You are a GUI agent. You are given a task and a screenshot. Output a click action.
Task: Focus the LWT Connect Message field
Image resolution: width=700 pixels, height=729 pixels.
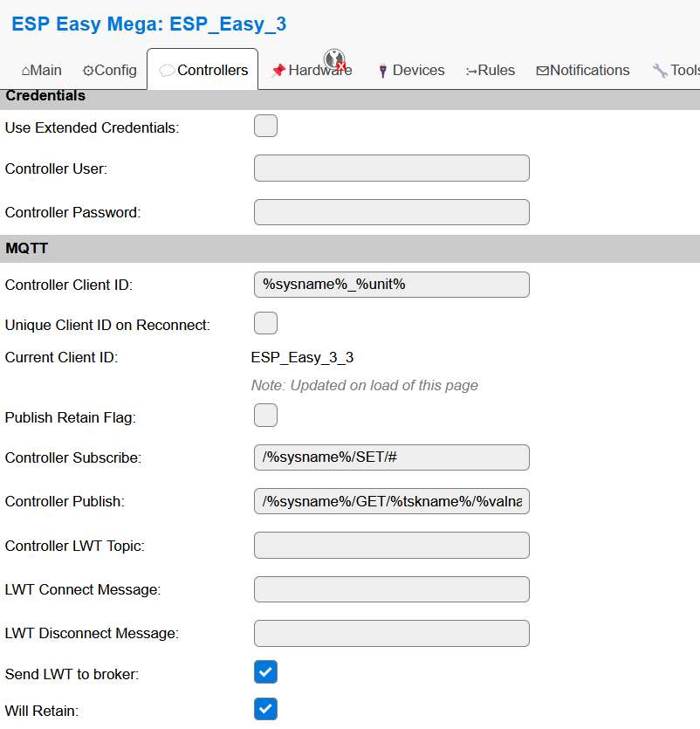[391, 589]
